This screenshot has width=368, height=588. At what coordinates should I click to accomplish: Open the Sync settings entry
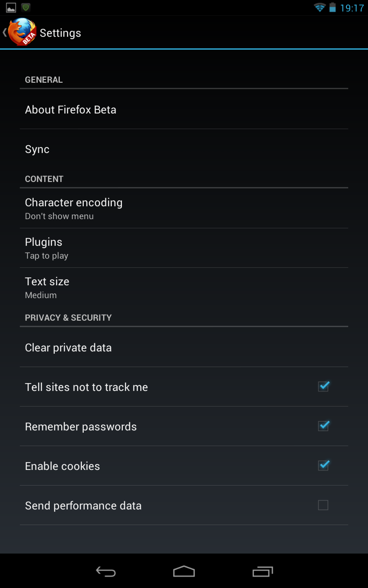click(x=184, y=149)
